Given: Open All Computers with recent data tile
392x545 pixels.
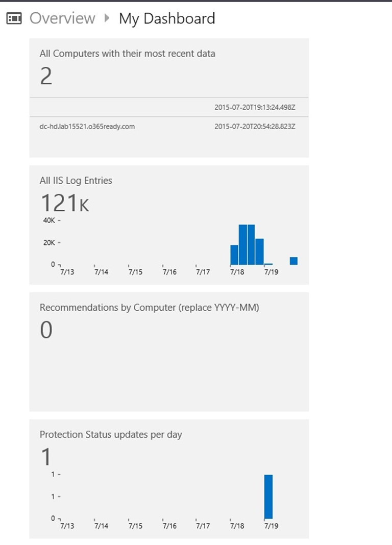Looking at the screenshot, I should [128, 54].
